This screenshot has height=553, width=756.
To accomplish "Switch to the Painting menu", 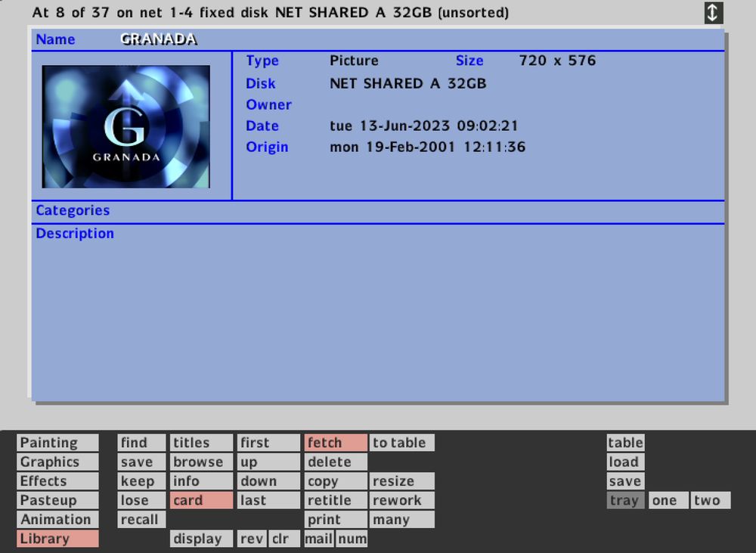I will point(57,443).
